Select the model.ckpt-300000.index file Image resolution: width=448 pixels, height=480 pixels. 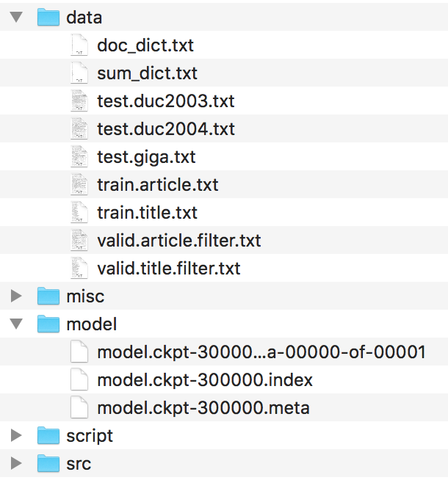coord(205,380)
